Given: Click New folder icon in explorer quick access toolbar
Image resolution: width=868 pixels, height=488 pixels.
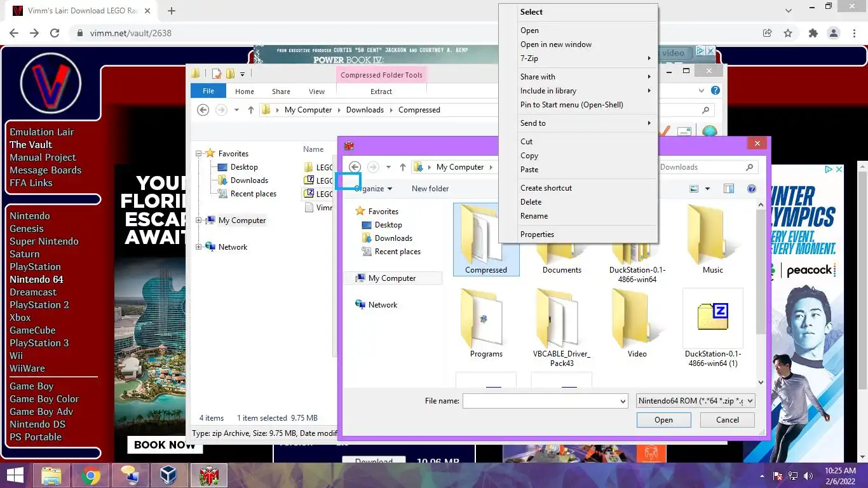Looking at the screenshot, I should coord(231,74).
